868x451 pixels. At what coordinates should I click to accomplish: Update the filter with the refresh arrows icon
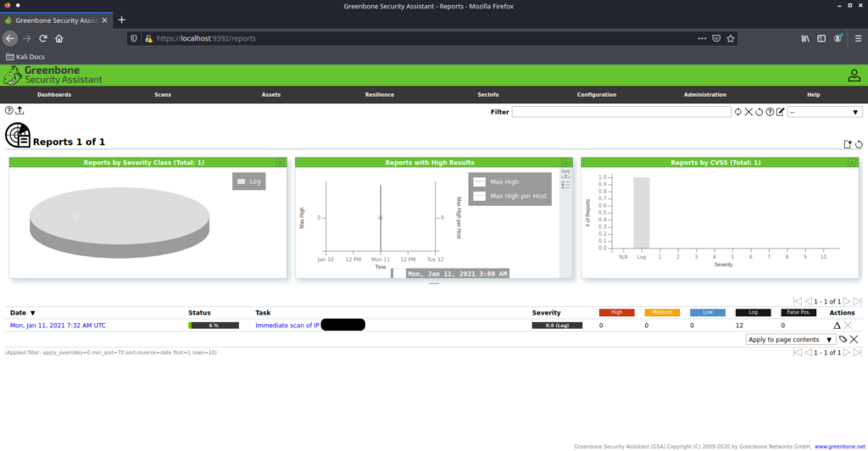(738, 112)
